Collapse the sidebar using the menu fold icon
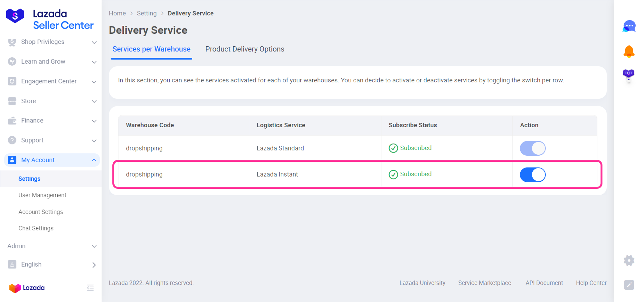Image resolution: width=644 pixels, height=302 pixels. tap(90, 288)
